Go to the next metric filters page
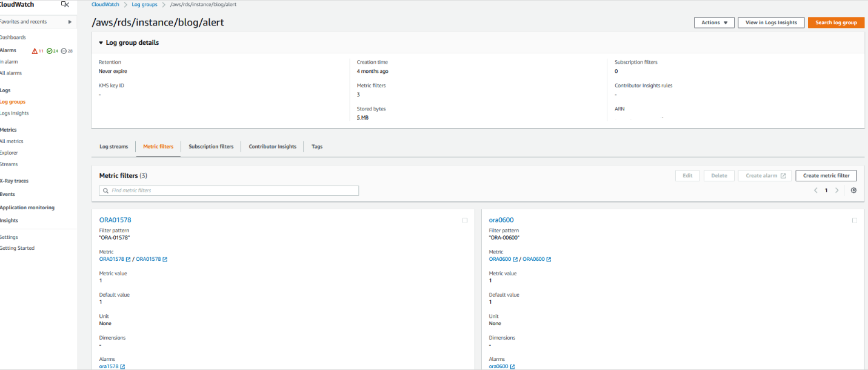The height and width of the screenshot is (370, 868). point(837,190)
